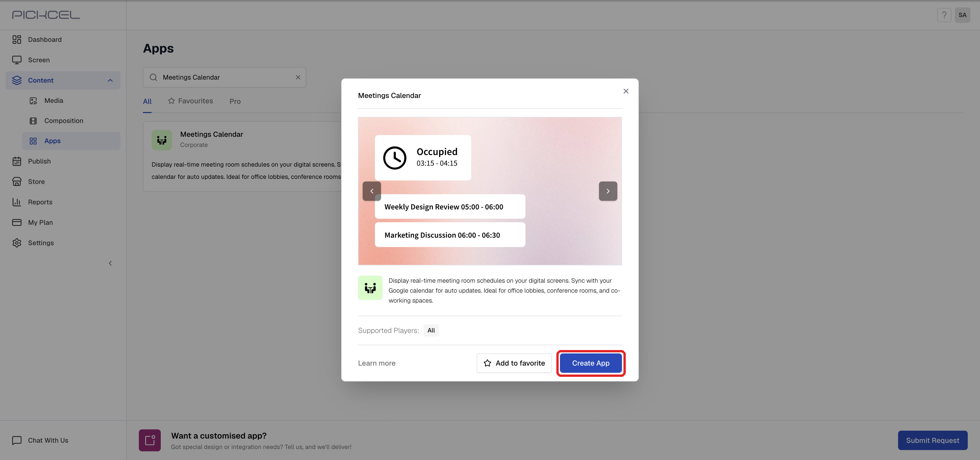Click Meetings Calendar app card icon
The width and height of the screenshot is (980, 460).
pos(162,140)
